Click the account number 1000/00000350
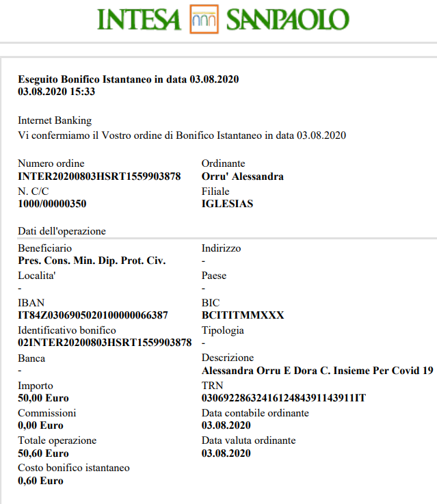 pyautogui.click(x=52, y=204)
